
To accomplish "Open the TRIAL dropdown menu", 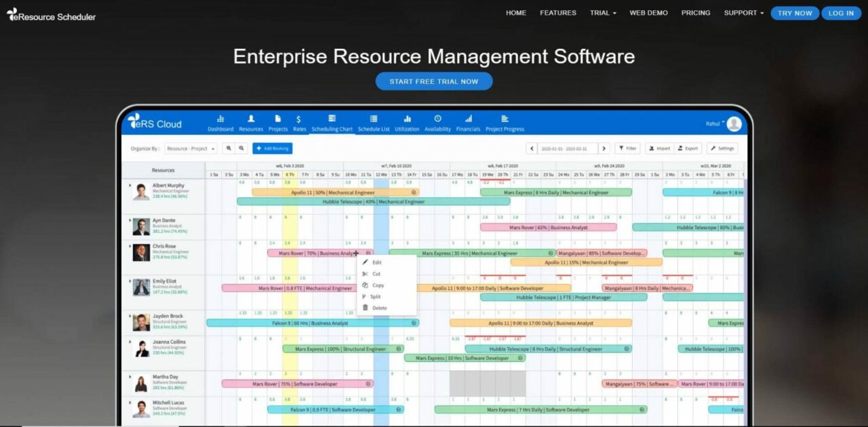I will (x=603, y=13).
